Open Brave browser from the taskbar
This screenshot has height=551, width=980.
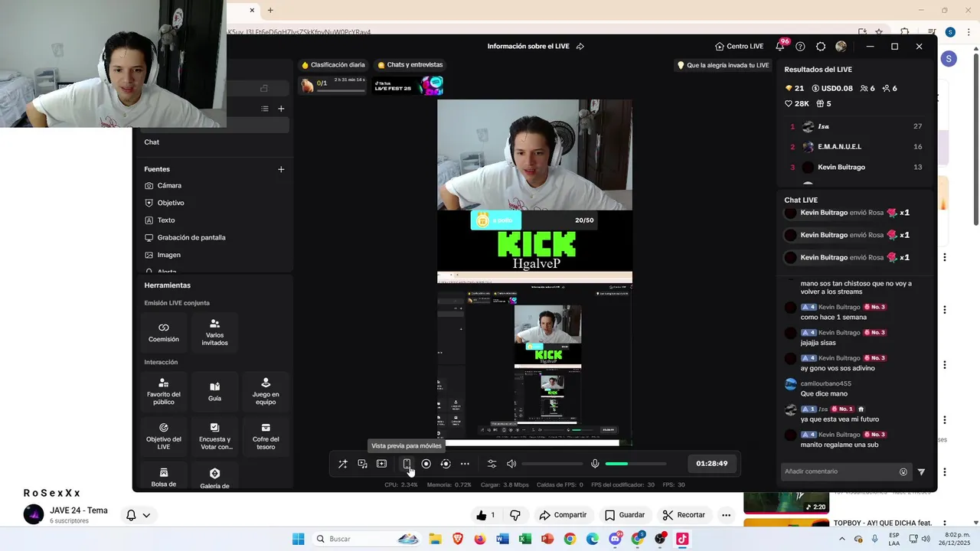click(x=458, y=539)
